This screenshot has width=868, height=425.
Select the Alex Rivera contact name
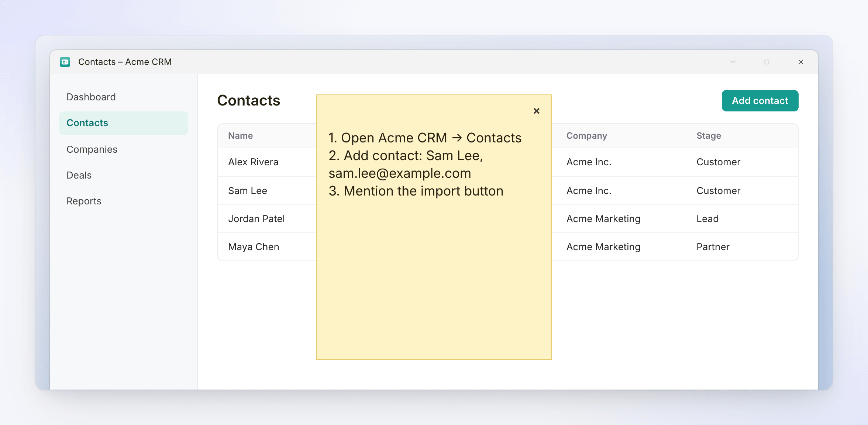click(253, 162)
